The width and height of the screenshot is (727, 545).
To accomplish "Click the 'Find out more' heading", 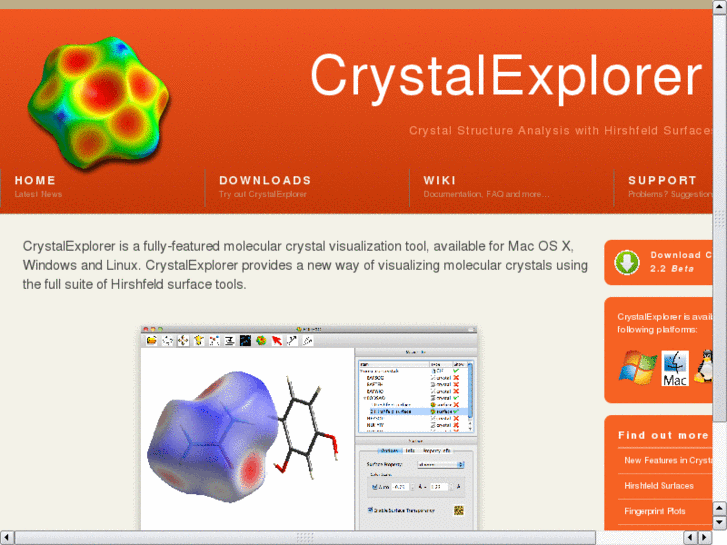I will (x=663, y=435).
